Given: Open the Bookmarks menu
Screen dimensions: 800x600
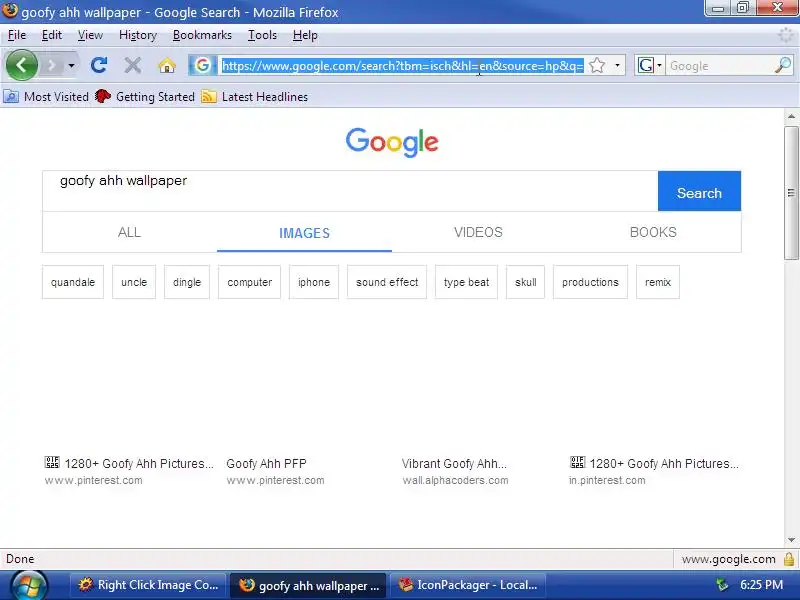Looking at the screenshot, I should coord(202,35).
